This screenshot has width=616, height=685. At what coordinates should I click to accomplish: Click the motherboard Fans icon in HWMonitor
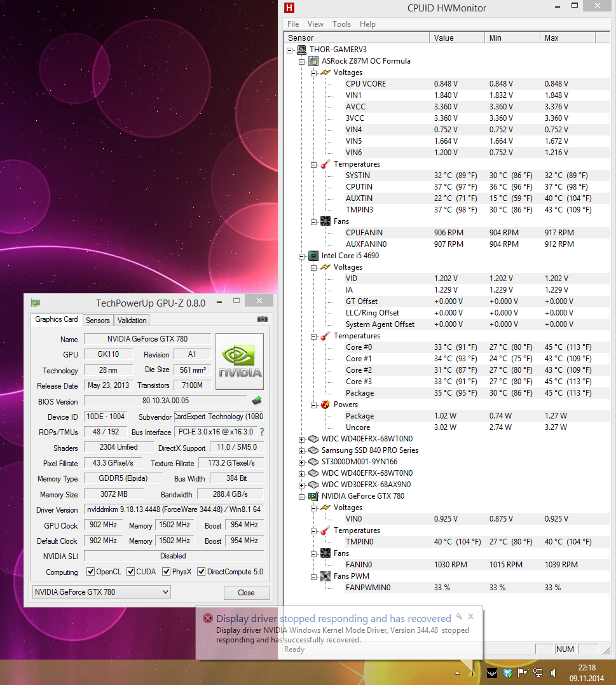[x=325, y=221]
